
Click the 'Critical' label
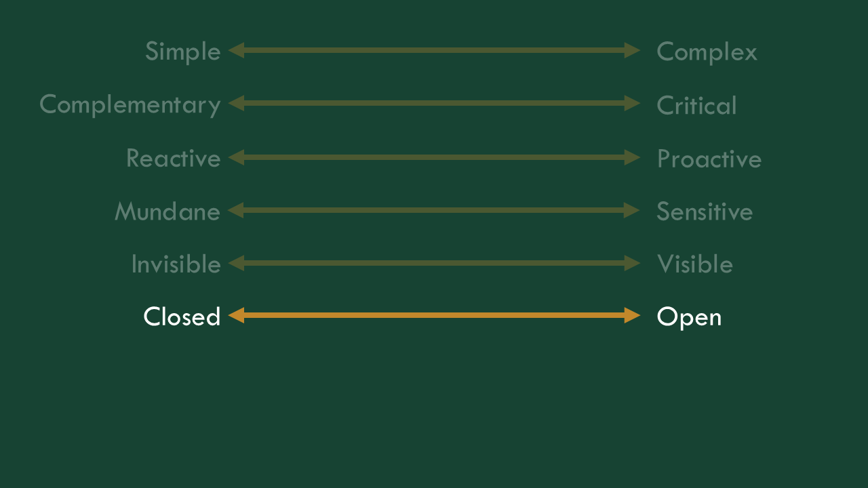pos(696,105)
